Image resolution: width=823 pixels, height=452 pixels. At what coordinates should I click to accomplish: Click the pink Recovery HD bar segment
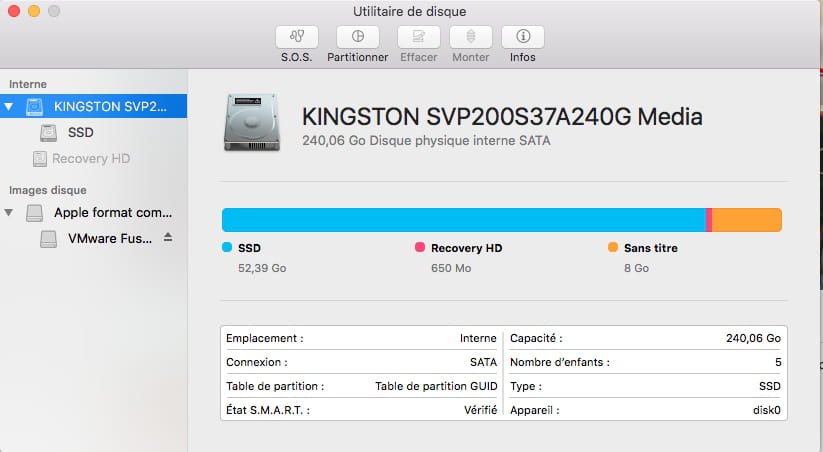pyautogui.click(x=709, y=220)
